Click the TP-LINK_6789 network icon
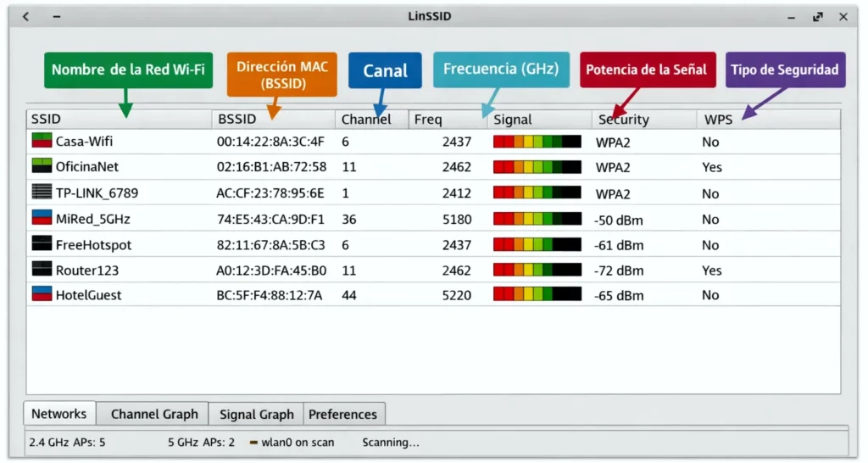The width and height of the screenshot is (868, 463). [x=42, y=192]
